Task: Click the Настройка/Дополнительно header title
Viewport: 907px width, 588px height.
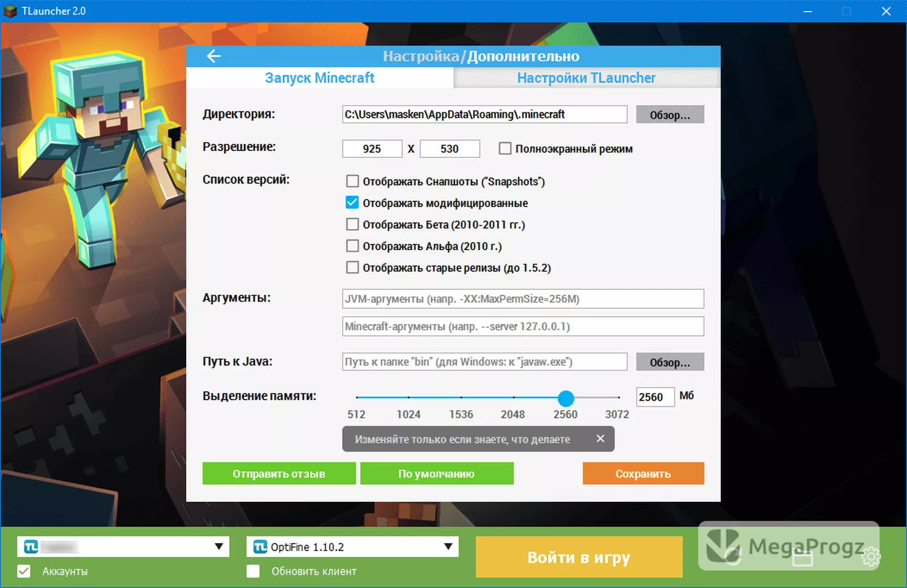Action: click(481, 56)
